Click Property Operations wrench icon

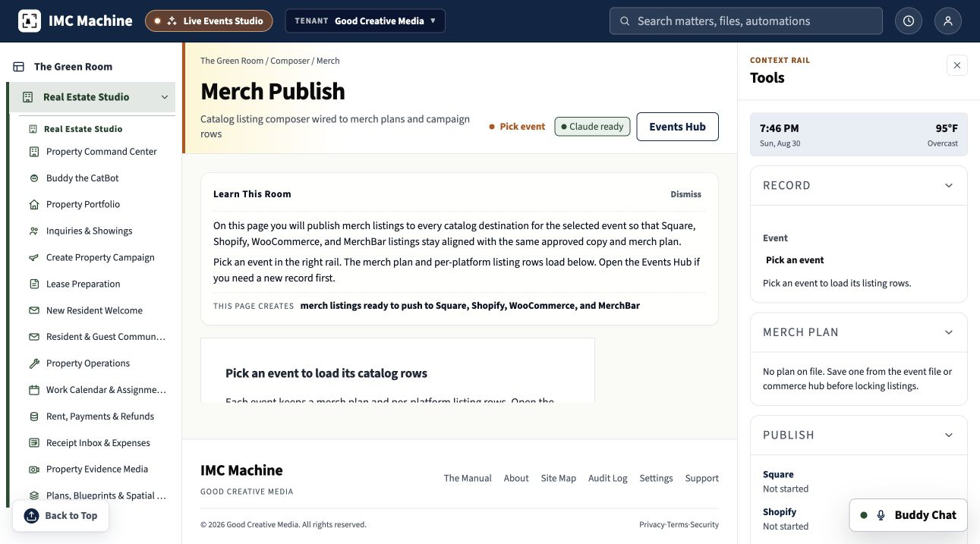34,363
